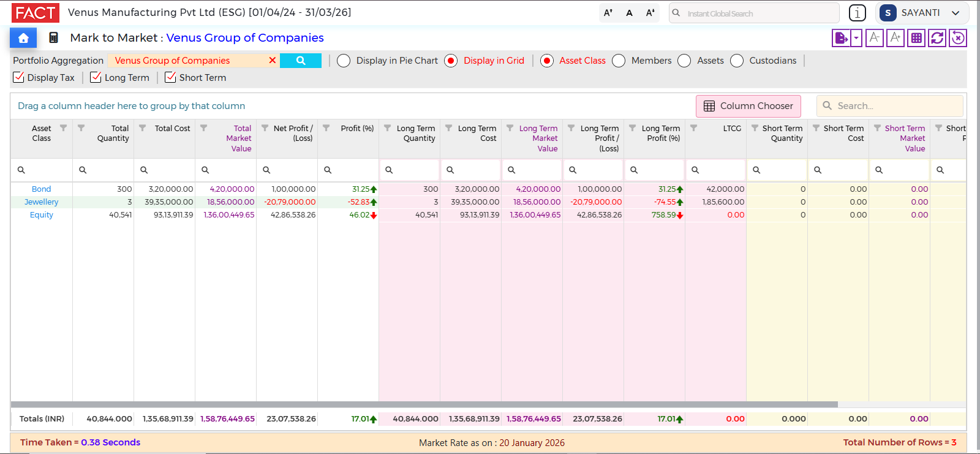
Task: Open the Column Chooser
Action: [x=748, y=106]
